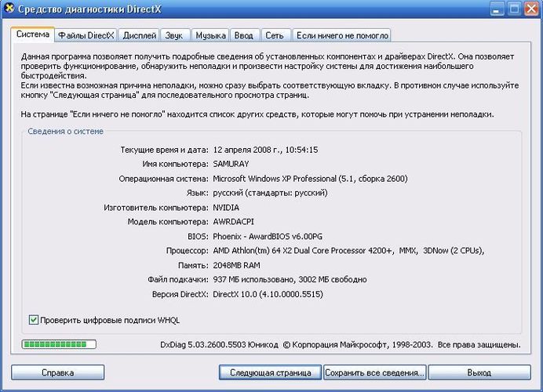543x392 pixels.
Task: Click the model value AWRDACPI
Action: 233,222
